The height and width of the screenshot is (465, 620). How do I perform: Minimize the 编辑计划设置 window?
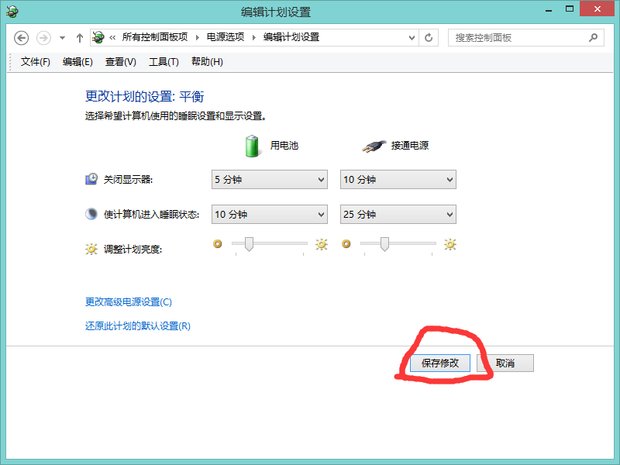point(548,10)
